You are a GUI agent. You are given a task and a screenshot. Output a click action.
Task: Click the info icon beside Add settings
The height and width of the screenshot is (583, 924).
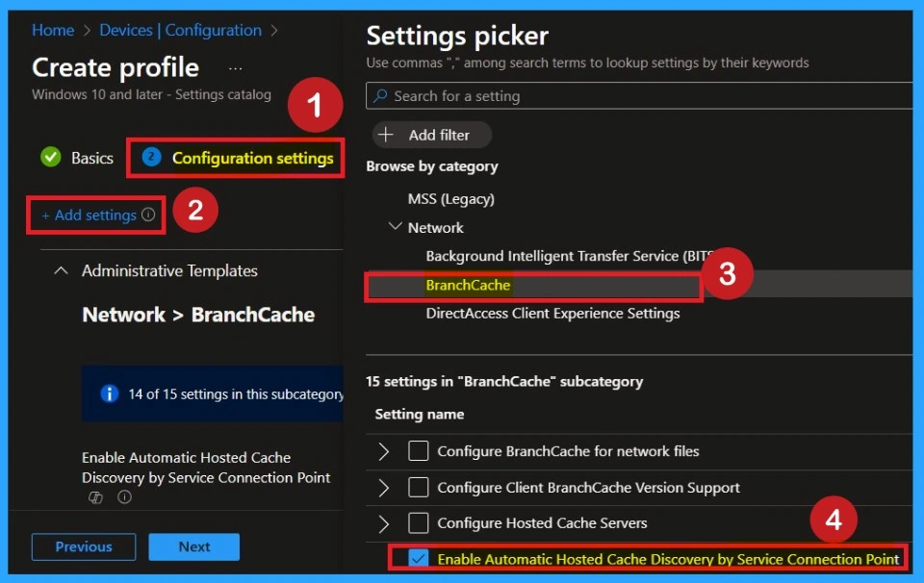148,215
